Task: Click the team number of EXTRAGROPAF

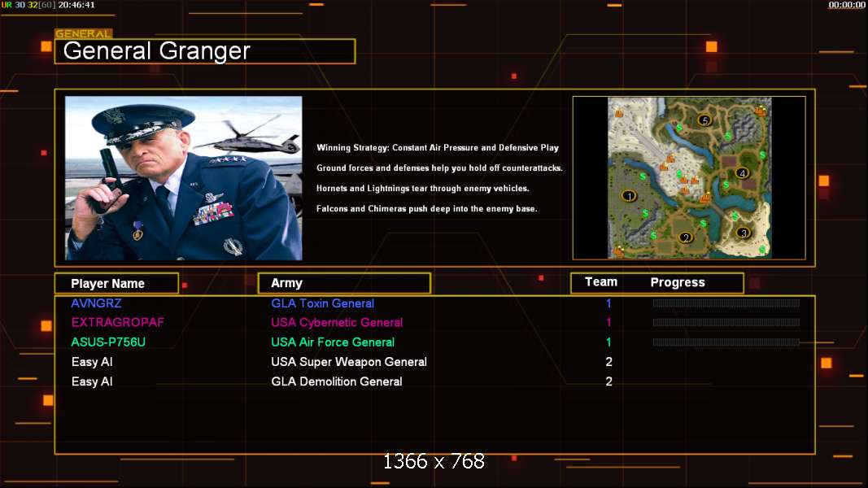Action: [608, 323]
